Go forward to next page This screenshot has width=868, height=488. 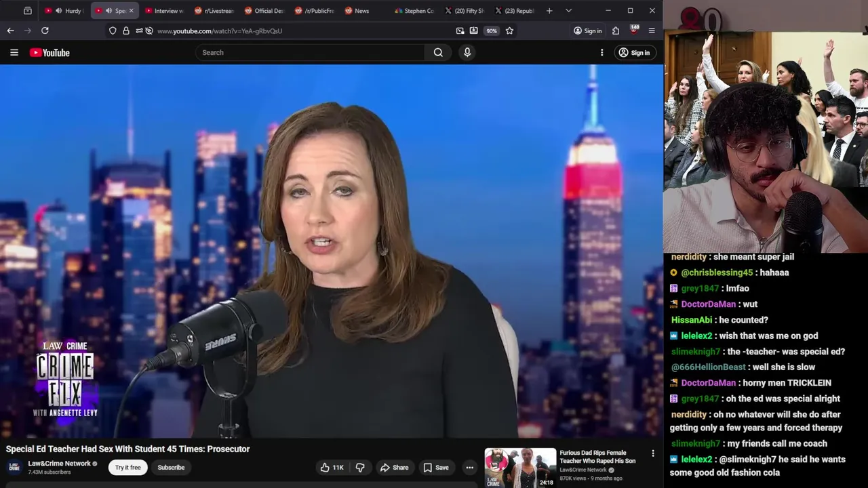tap(28, 30)
